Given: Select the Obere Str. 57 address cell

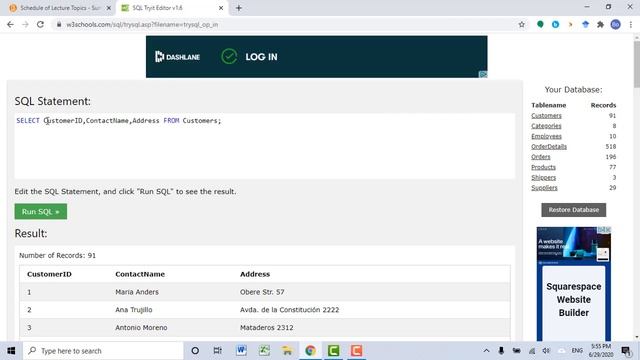Looking at the screenshot, I should (262, 292).
